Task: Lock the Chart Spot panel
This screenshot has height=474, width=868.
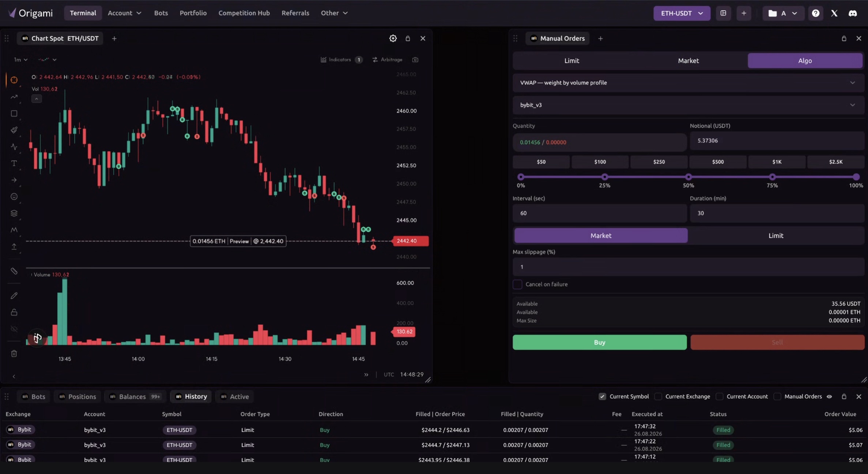Action: click(408, 38)
